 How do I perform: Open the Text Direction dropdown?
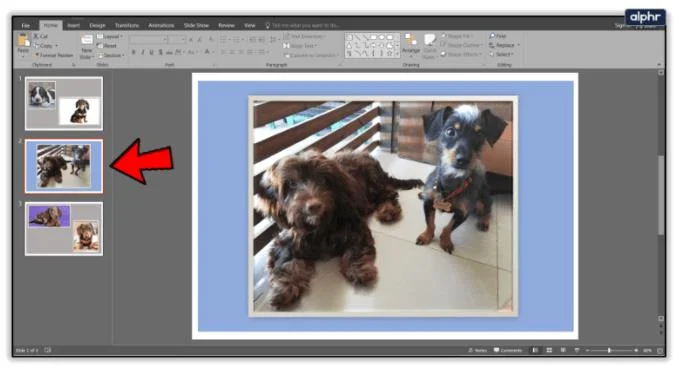coord(305,36)
